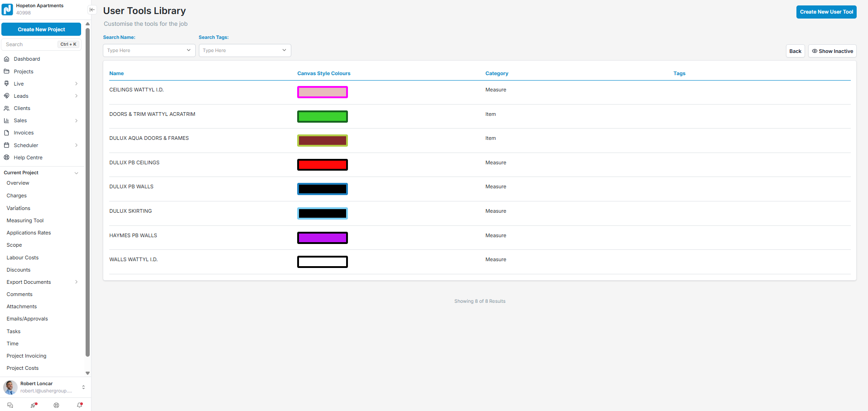Go to Labour Costs in the sidebar
The width and height of the screenshot is (868, 411).
23,258
